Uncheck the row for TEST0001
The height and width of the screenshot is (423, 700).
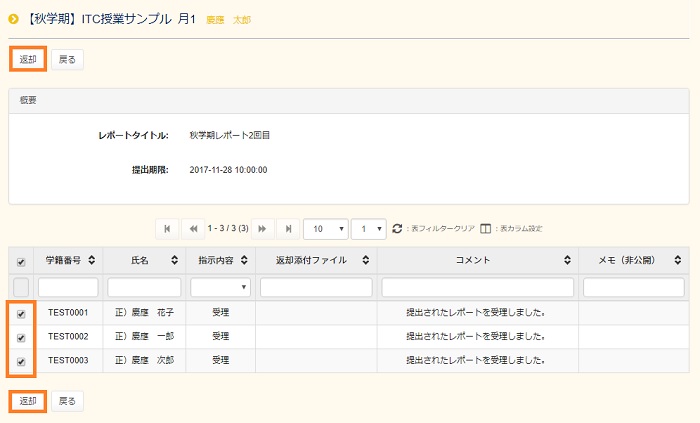tap(21, 312)
